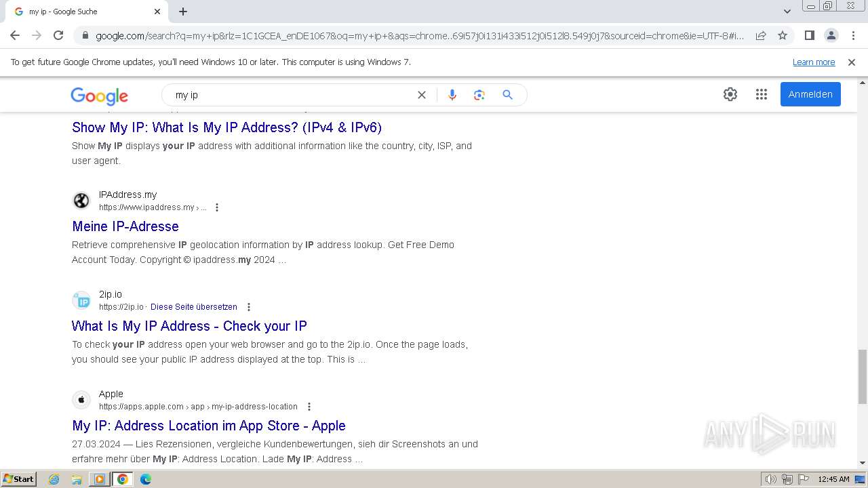Open File Explorer from taskbar
The width and height of the screenshot is (868, 488).
(x=77, y=479)
